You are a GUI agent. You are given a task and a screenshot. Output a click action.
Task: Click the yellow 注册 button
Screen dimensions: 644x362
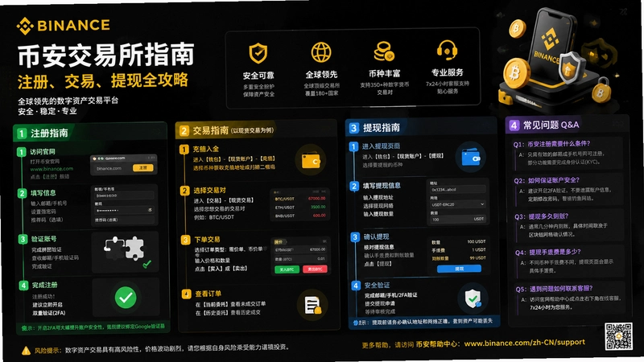tap(143, 168)
